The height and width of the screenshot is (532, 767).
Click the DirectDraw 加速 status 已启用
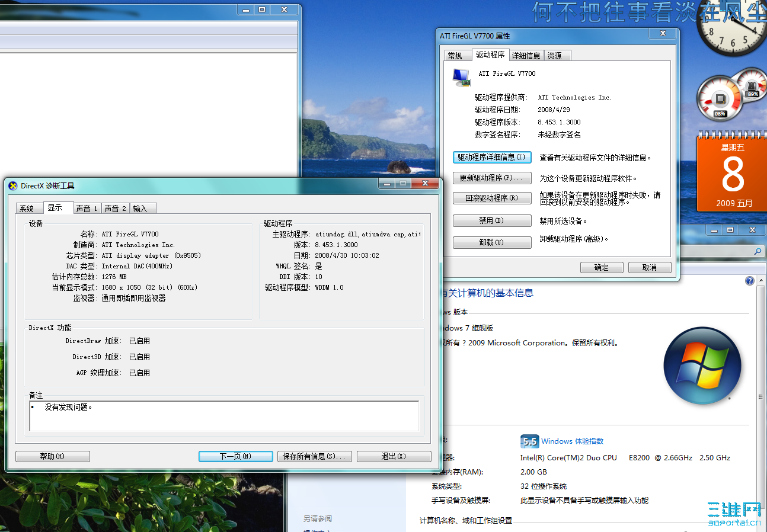pyautogui.click(x=139, y=341)
